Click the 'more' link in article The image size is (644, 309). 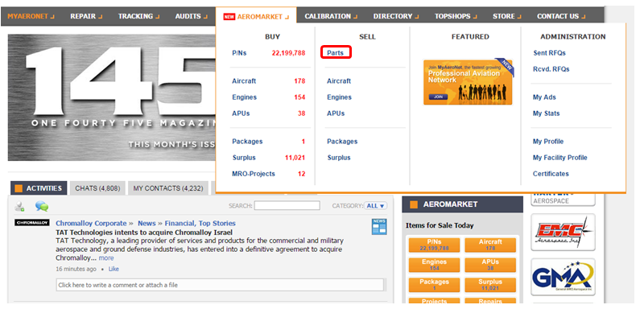click(x=106, y=258)
